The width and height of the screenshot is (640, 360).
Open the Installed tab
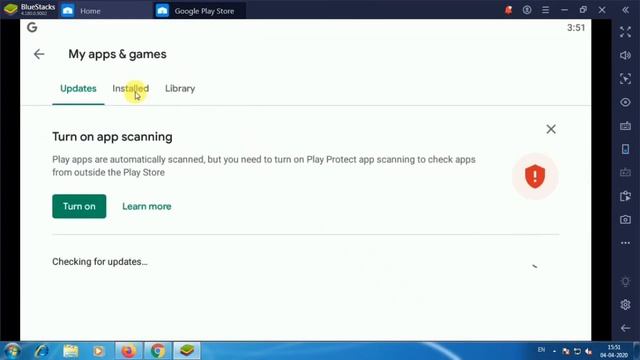point(131,89)
